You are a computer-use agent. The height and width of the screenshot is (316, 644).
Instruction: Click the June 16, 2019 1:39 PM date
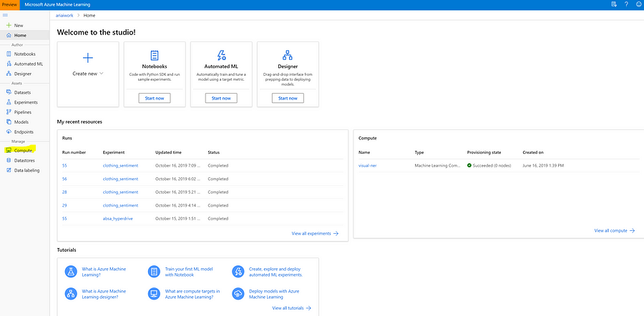click(543, 165)
